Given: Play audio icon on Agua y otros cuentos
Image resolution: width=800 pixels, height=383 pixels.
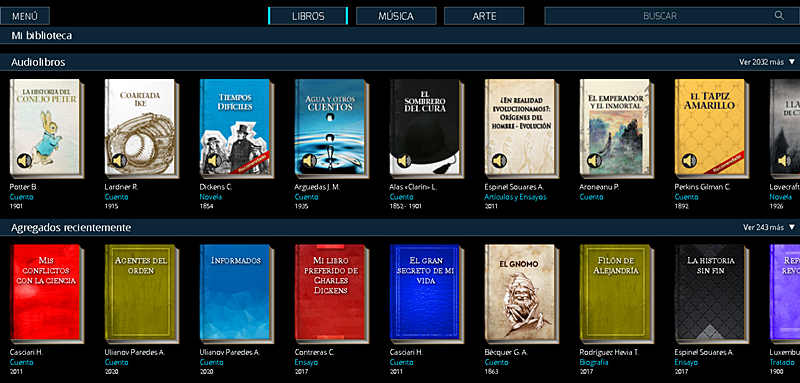Looking at the screenshot, I should coord(309,161).
